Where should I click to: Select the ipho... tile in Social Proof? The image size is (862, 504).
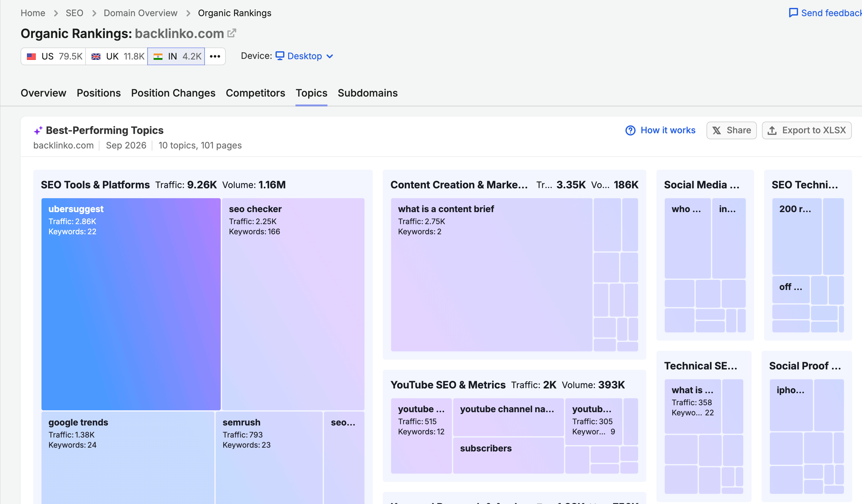tap(791, 405)
